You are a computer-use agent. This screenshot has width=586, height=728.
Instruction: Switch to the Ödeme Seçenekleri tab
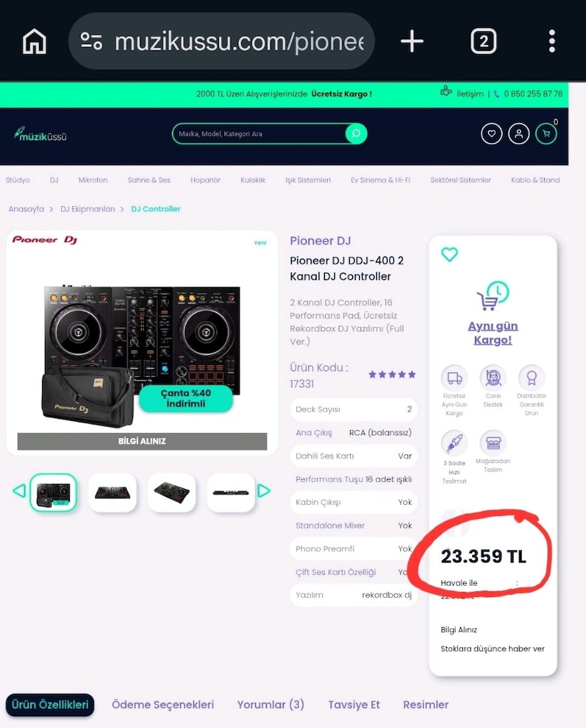(x=163, y=705)
